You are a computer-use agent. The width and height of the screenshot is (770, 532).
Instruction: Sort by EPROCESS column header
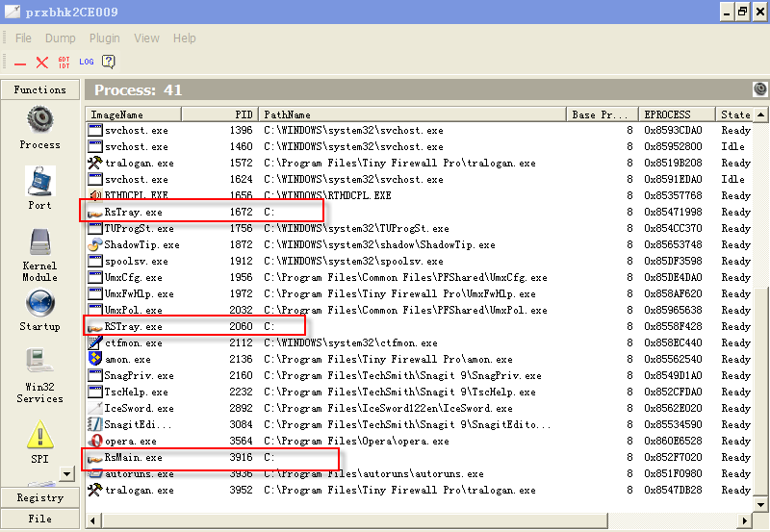[x=677, y=114]
